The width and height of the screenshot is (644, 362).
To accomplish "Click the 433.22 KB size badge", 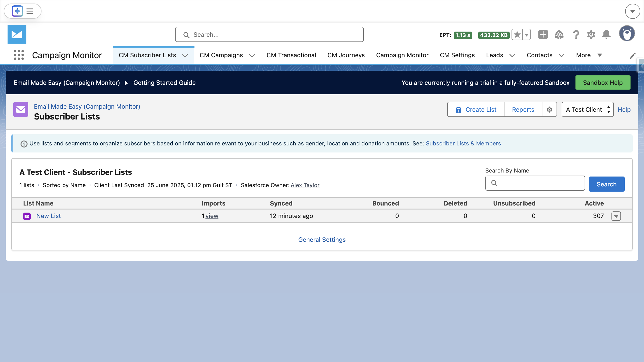I will tap(494, 35).
